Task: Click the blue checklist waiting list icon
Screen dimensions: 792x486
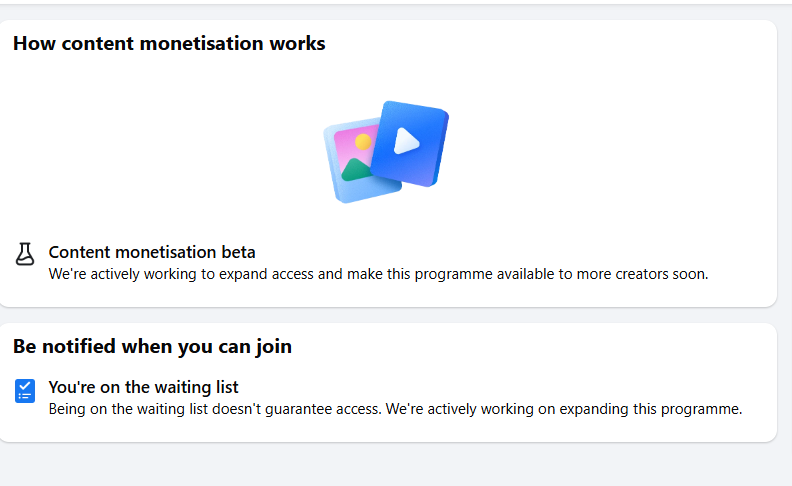Action: click(25, 391)
